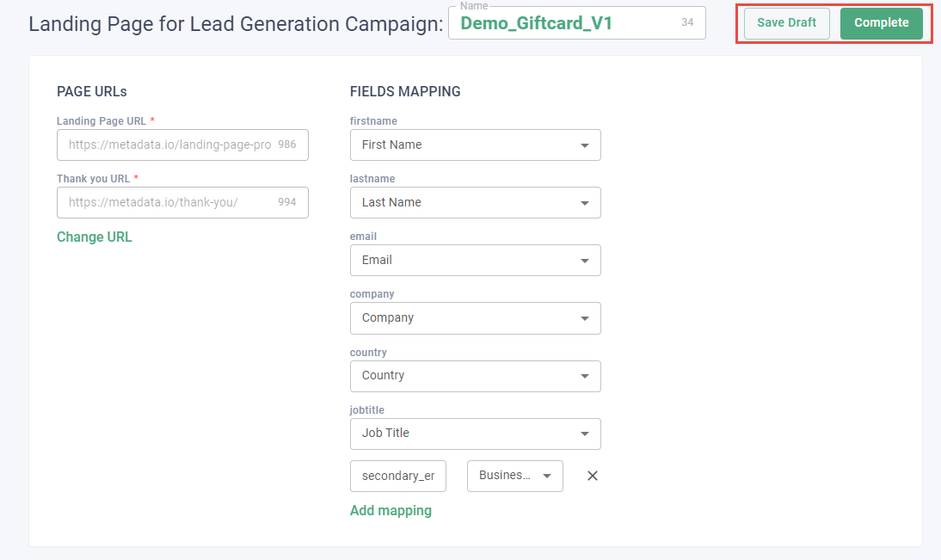
Task: Open the Business custom mapping dropdown
Action: [x=514, y=476]
